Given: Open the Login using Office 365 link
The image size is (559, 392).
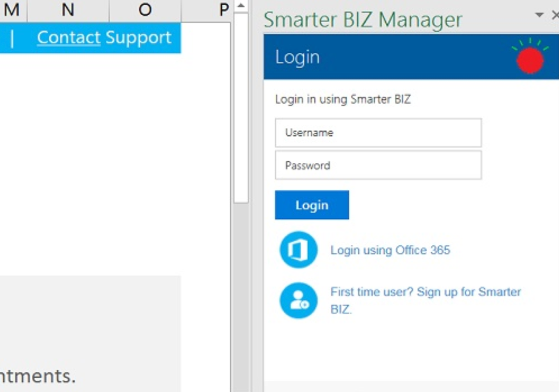Looking at the screenshot, I should [390, 250].
